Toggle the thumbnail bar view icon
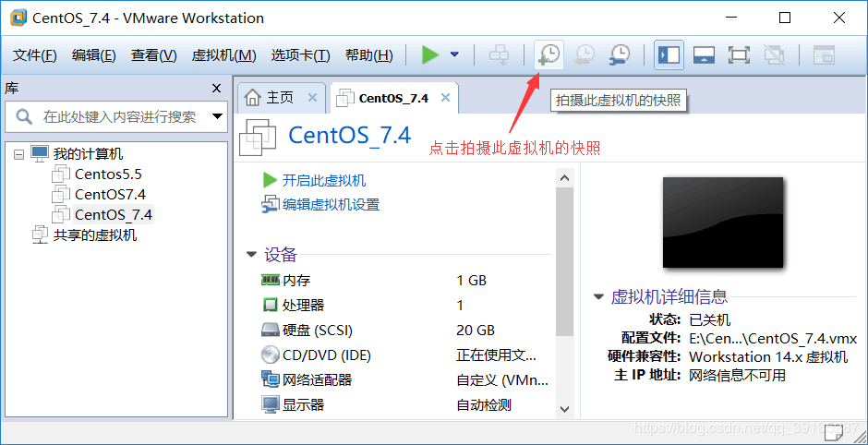 [x=704, y=54]
